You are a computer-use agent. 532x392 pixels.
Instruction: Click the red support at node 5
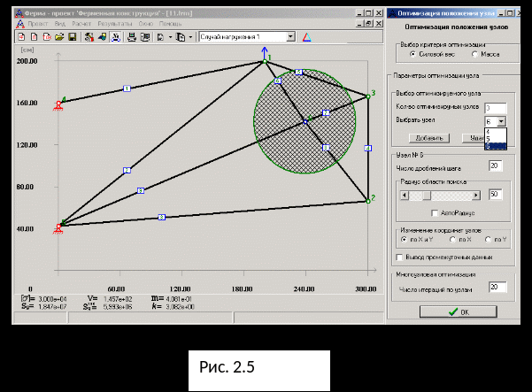tap(58, 229)
